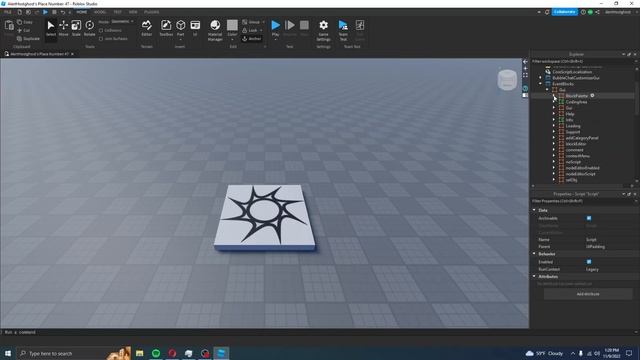Expand the BubbleChatCustomizerGui tree item

540,78
